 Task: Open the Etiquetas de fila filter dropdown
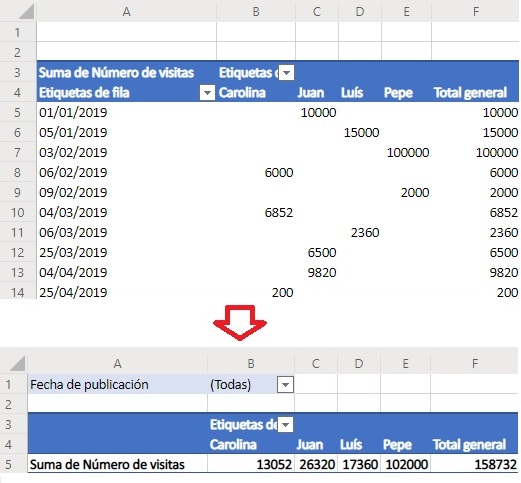tap(207, 93)
